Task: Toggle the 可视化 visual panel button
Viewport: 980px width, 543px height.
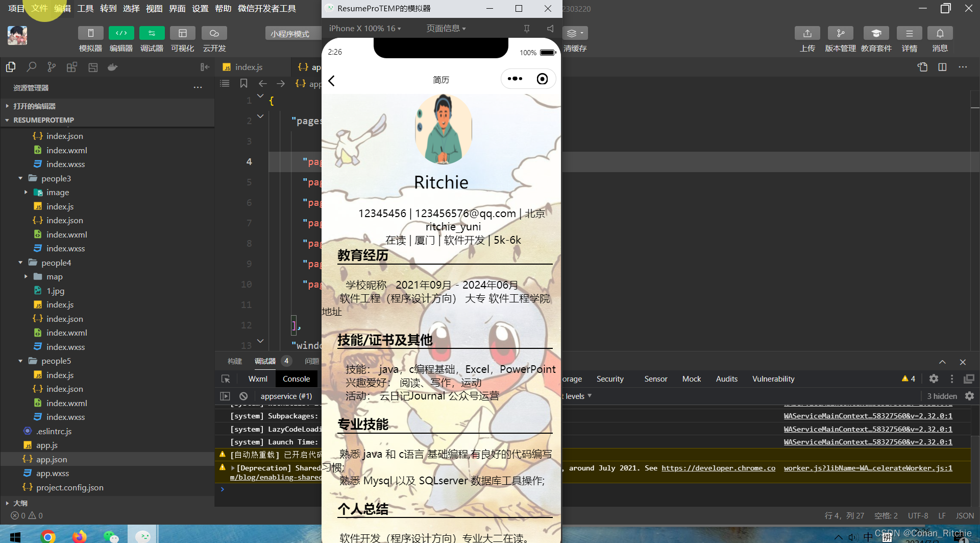Action: pyautogui.click(x=182, y=33)
